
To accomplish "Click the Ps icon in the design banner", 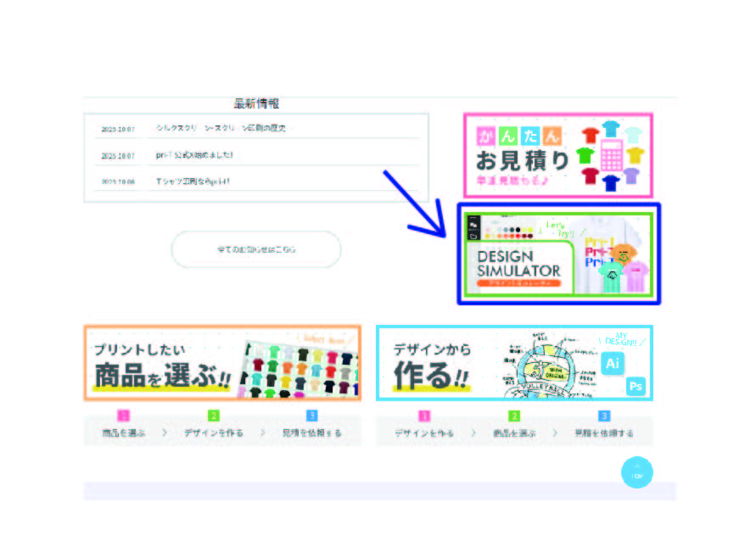I will 636,386.
